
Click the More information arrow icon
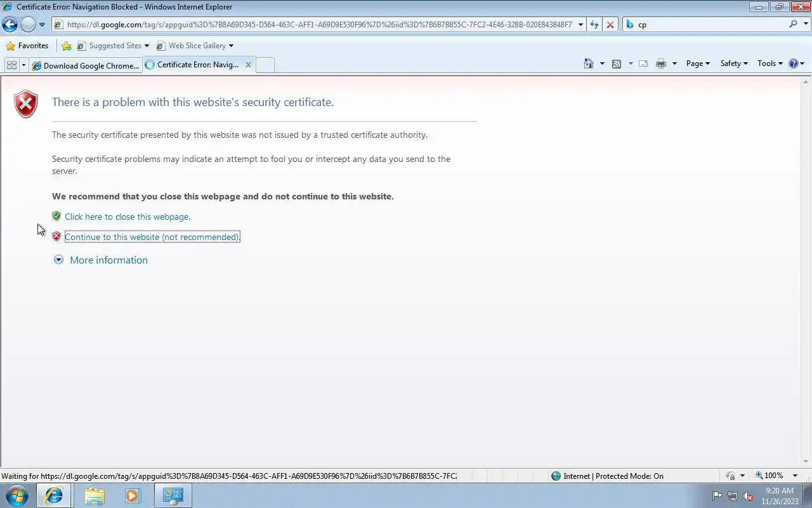point(58,260)
